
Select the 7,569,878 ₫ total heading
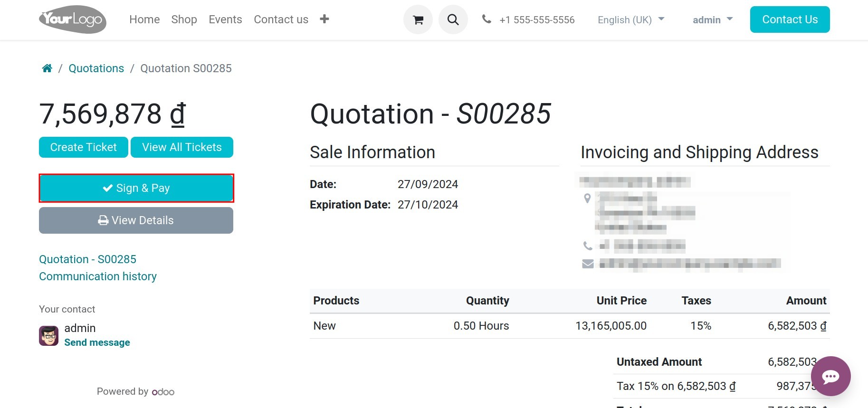point(113,114)
